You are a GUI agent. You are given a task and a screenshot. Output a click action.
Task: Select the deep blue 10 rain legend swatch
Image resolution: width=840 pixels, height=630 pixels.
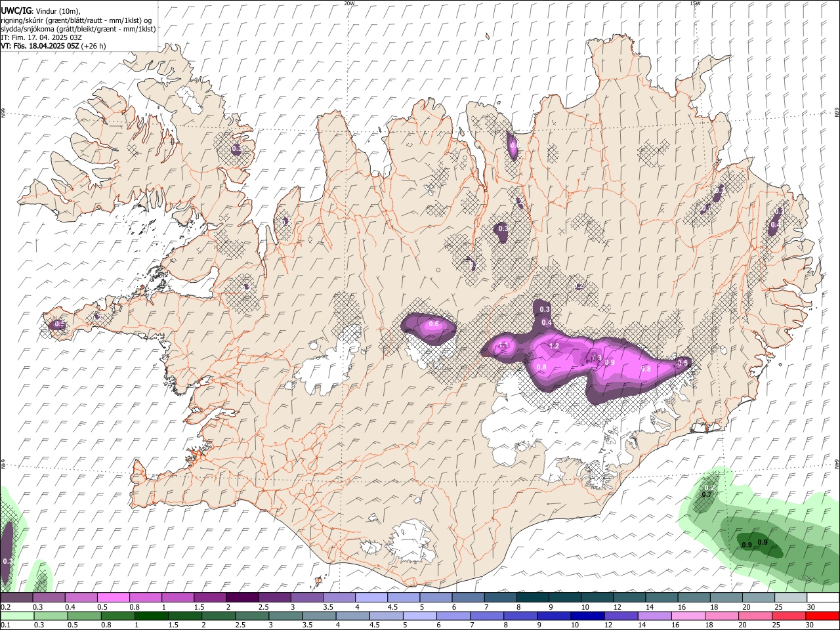click(587, 616)
